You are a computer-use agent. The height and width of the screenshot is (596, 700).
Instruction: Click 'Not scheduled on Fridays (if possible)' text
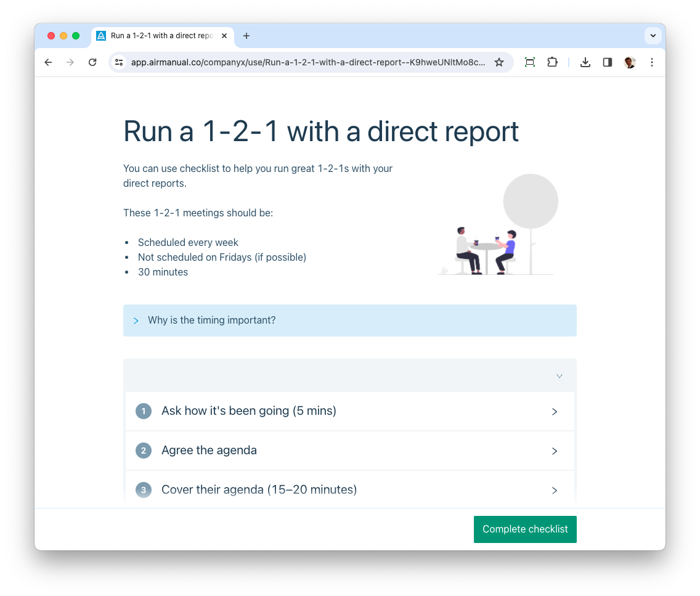tap(222, 257)
